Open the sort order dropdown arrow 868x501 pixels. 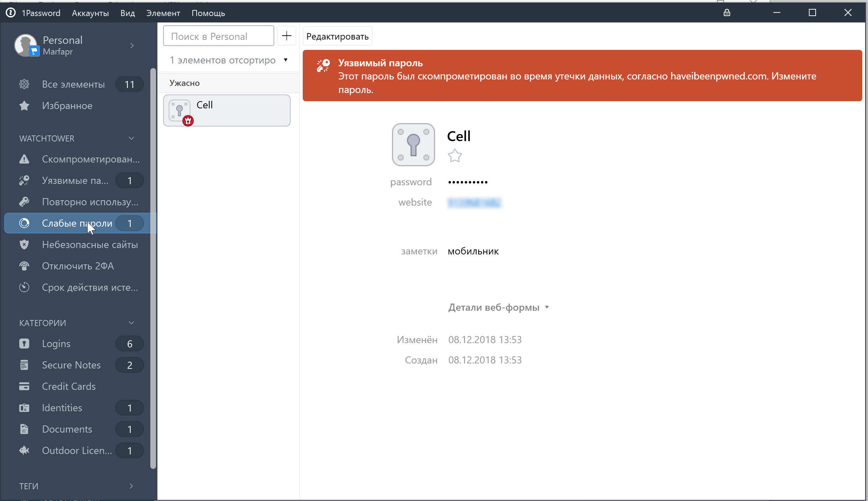[286, 60]
